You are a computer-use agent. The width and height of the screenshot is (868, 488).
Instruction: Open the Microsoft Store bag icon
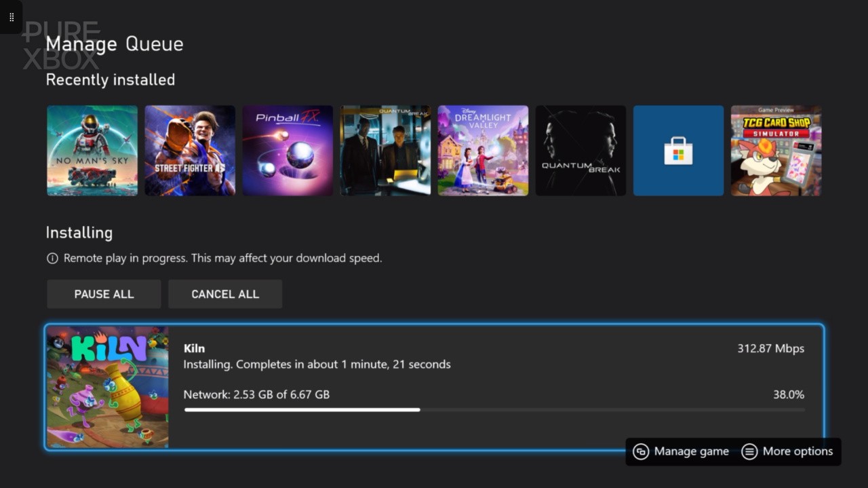pyautogui.click(x=678, y=150)
